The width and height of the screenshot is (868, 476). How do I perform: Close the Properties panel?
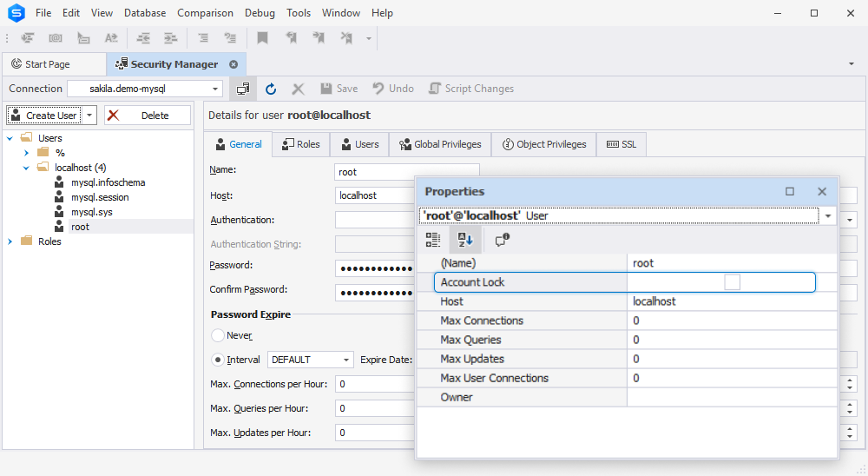point(822,191)
